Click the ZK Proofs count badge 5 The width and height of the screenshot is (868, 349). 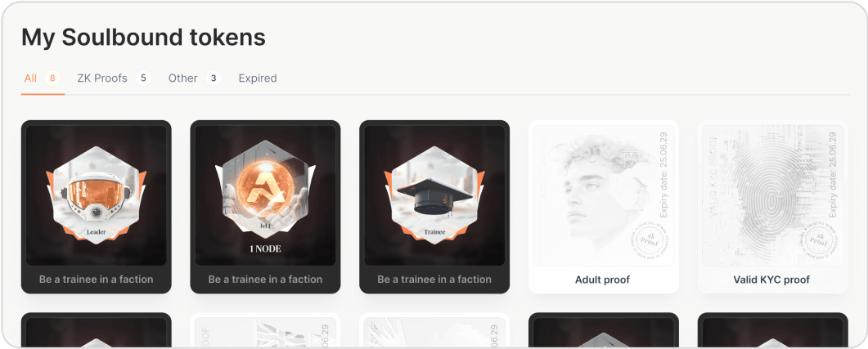click(143, 78)
